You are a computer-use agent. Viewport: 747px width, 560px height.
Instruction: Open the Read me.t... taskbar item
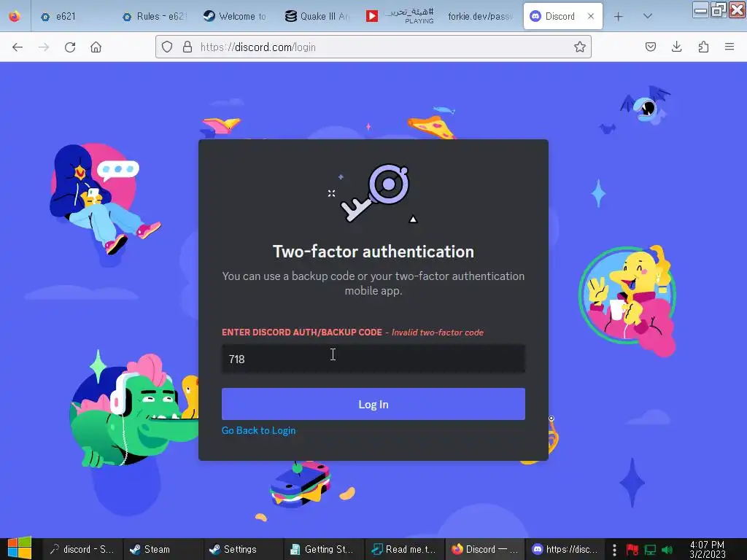(x=404, y=549)
